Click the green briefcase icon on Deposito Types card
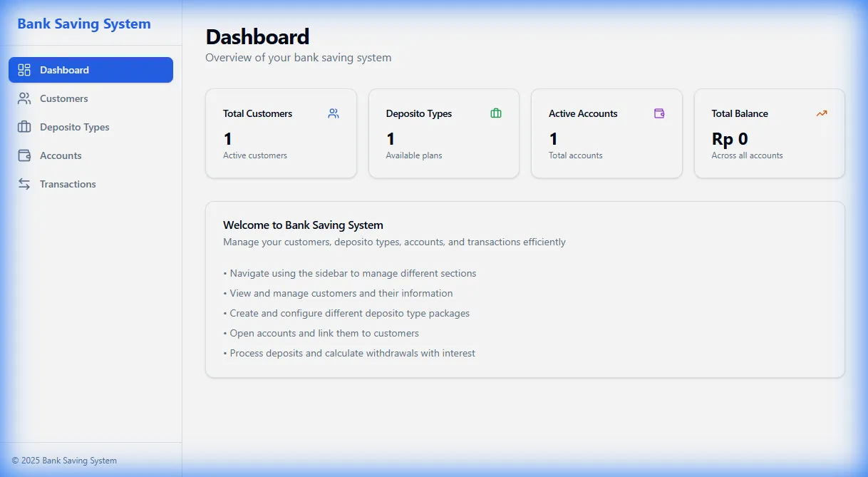The image size is (868, 477). (496, 113)
